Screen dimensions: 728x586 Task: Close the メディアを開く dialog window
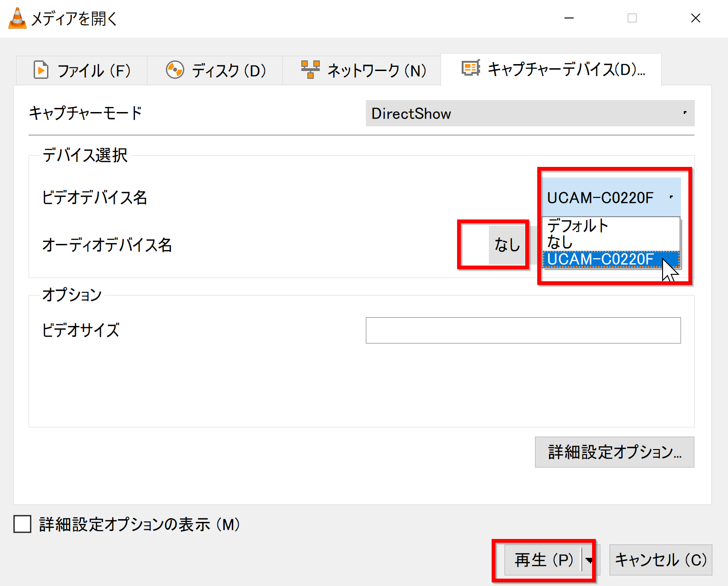(x=696, y=18)
